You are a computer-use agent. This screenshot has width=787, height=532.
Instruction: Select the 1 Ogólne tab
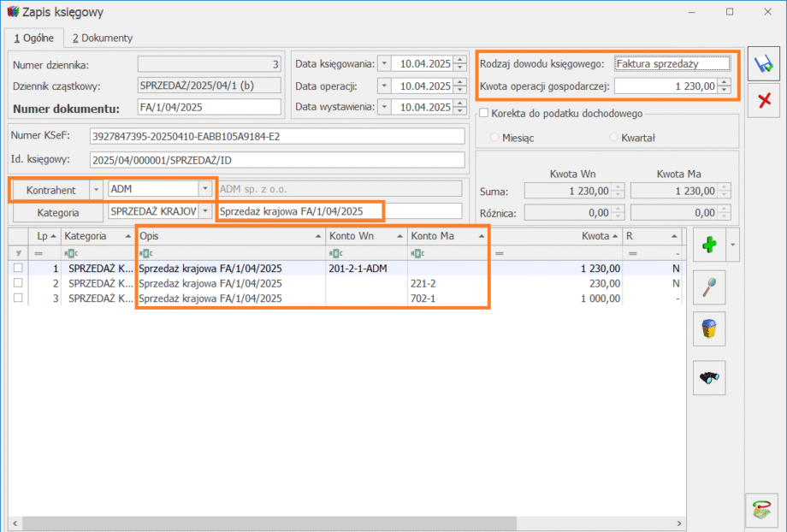pos(33,38)
